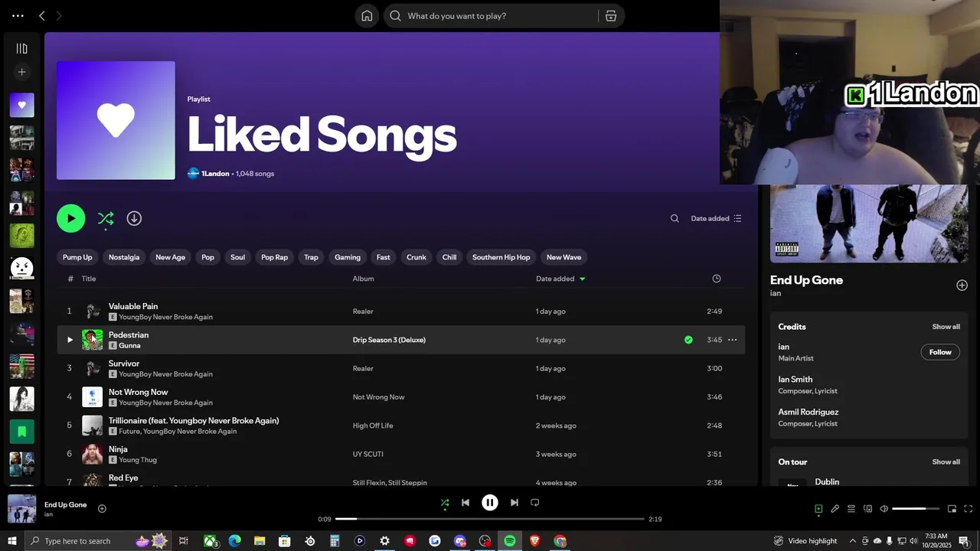Show all credits
Viewport: 980px width, 551px height.
click(946, 327)
